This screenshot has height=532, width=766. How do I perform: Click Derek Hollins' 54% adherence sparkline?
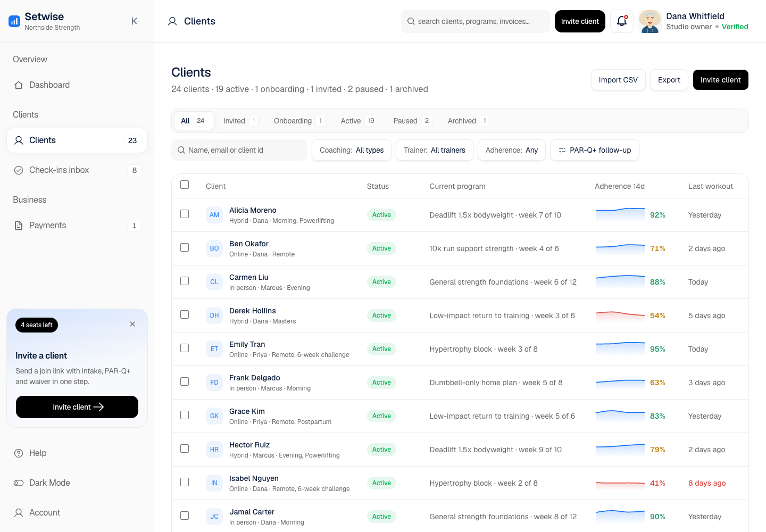tap(620, 315)
